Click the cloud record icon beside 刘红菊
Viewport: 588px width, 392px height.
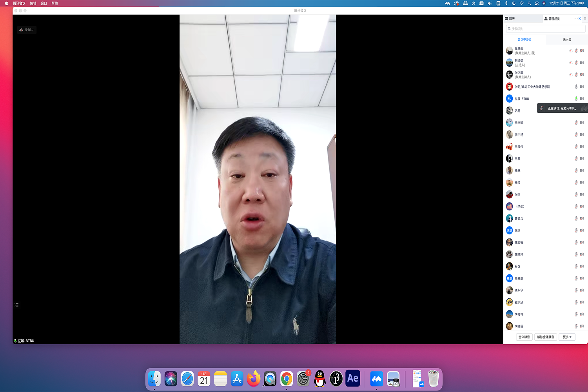[570, 63]
